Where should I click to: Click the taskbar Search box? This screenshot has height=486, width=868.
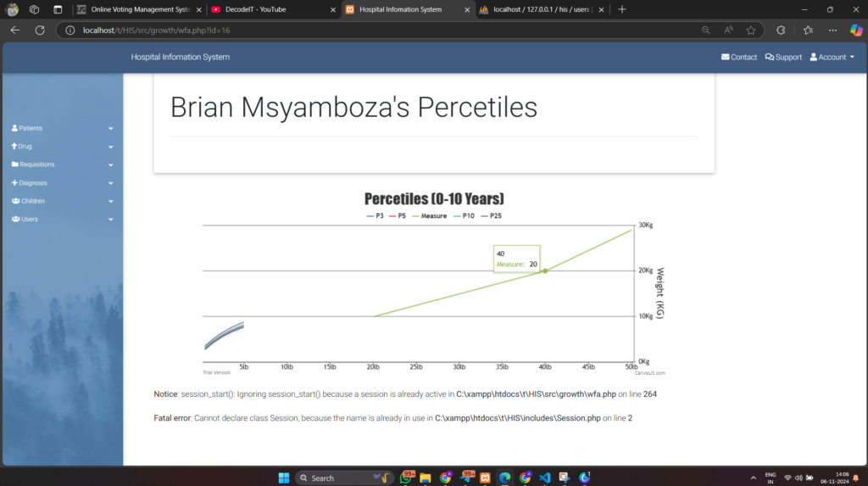pos(344,478)
